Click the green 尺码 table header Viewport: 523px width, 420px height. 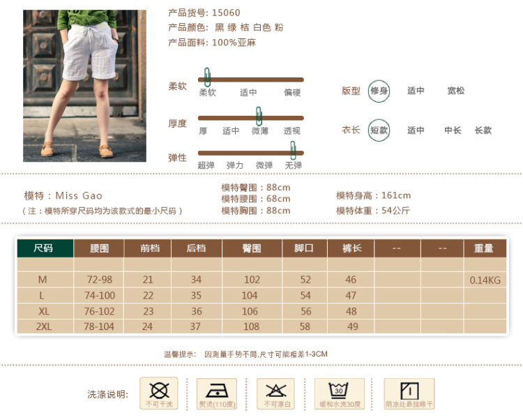click(x=44, y=248)
